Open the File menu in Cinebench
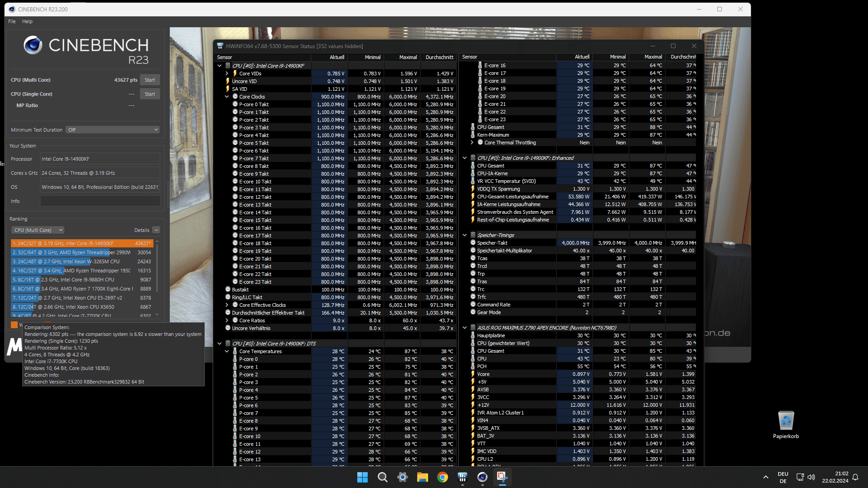Viewport: 868px width, 488px height. click(x=12, y=21)
